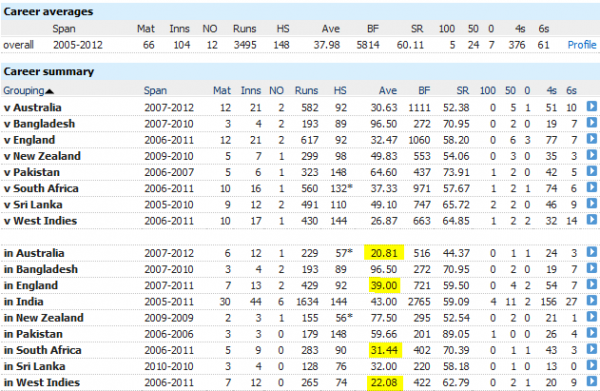600x391 pixels.
Task: Sort Career summary by SR column header
Action: pos(462,91)
